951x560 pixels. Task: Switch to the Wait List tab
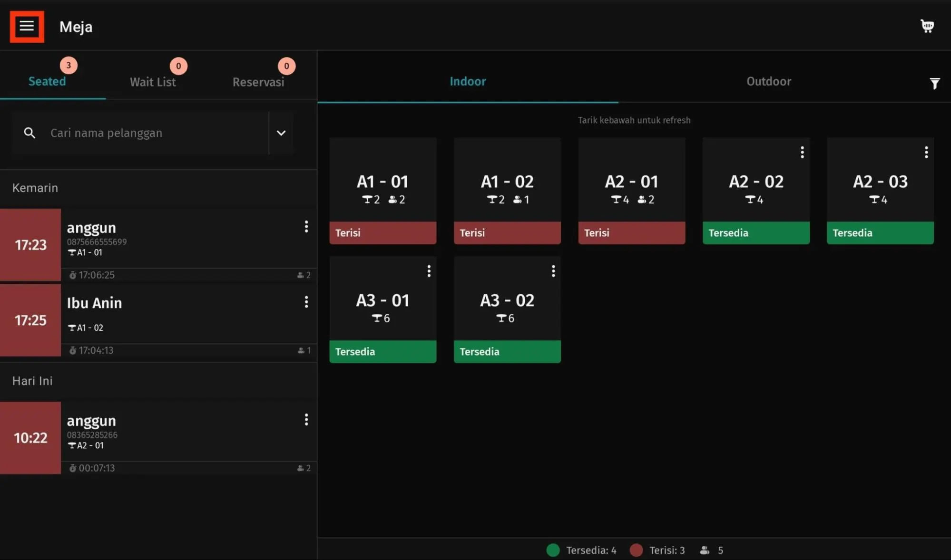coord(153,82)
